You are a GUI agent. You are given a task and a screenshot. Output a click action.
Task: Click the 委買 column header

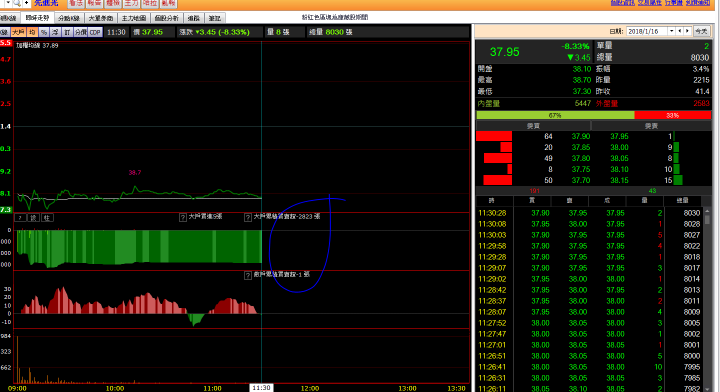(534, 126)
